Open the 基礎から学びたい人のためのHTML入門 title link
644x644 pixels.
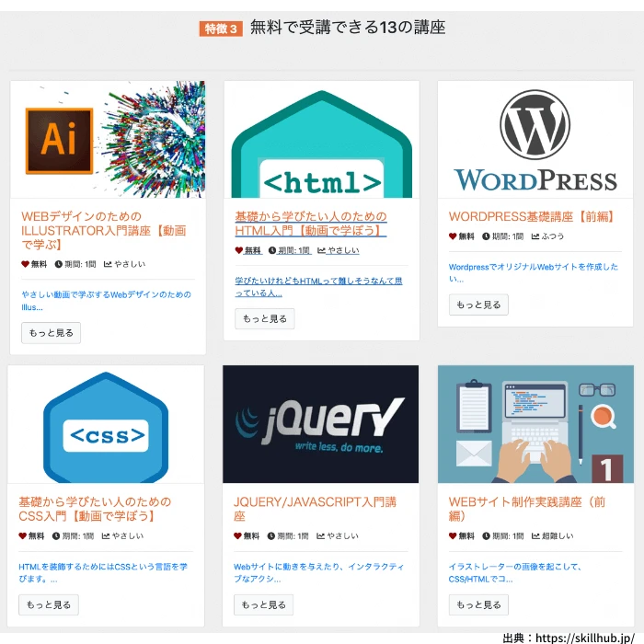tap(311, 224)
